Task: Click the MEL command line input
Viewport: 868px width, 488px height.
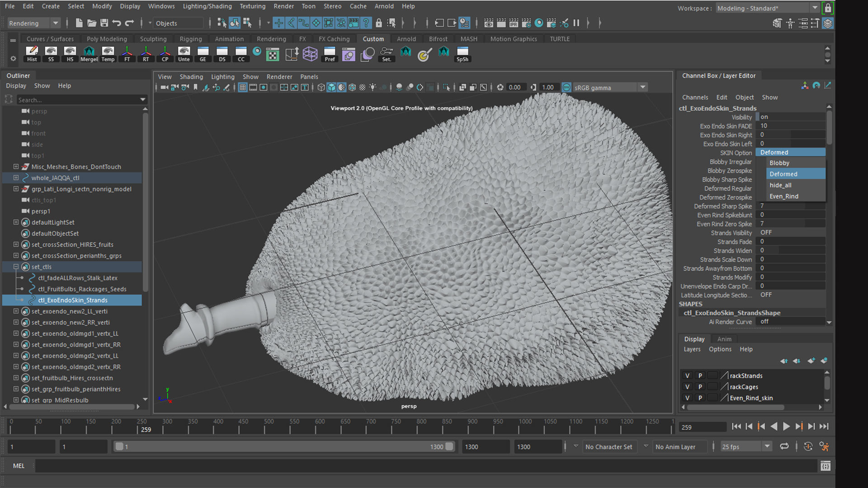Action: click(426, 466)
